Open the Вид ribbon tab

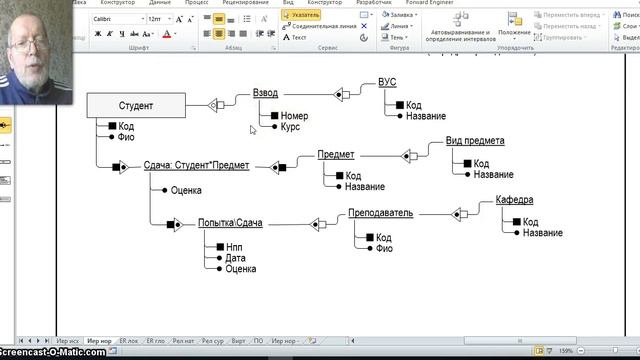tap(288, 2)
